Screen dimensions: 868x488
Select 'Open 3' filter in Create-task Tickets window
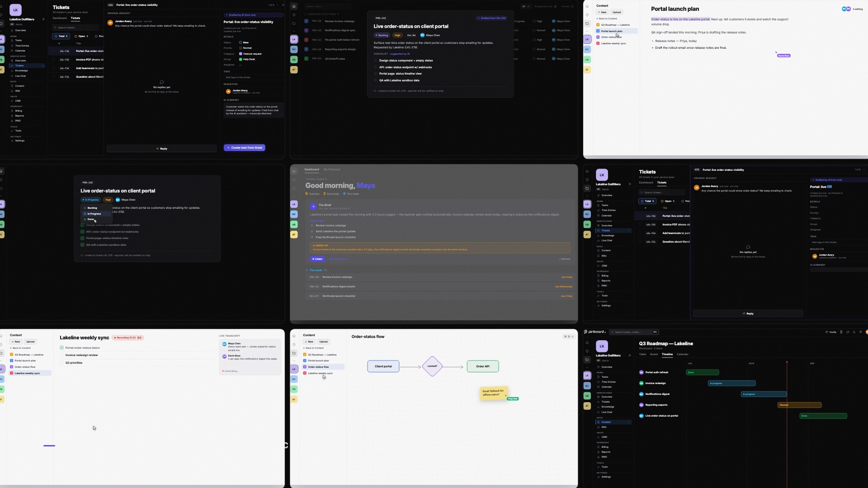tap(81, 36)
